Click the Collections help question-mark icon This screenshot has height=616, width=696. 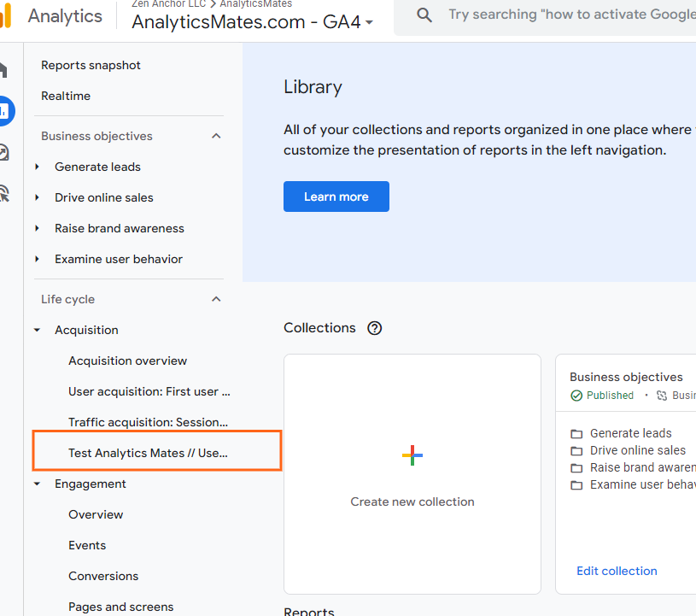click(x=375, y=328)
